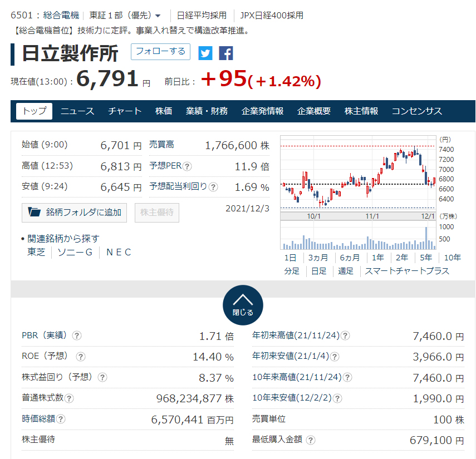Open スマートチャートプラス link

pyautogui.click(x=407, y=271)
